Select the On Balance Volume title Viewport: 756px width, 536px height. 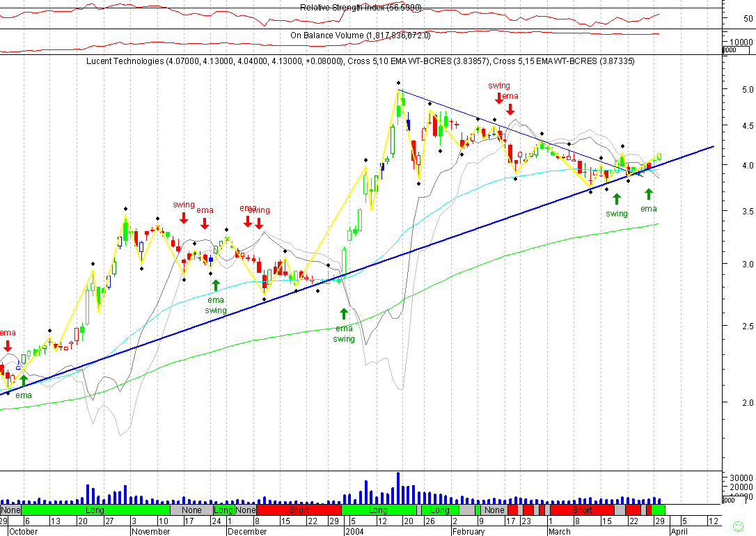360,36
